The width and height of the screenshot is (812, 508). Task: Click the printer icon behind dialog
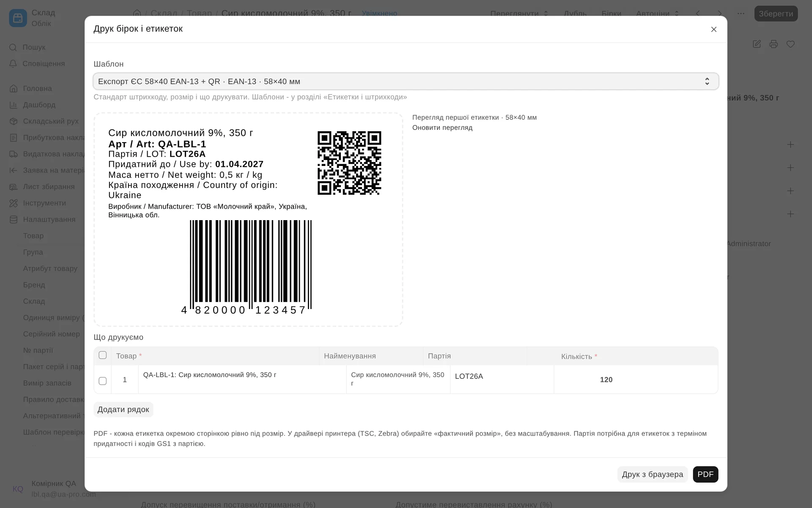(774, 44)
